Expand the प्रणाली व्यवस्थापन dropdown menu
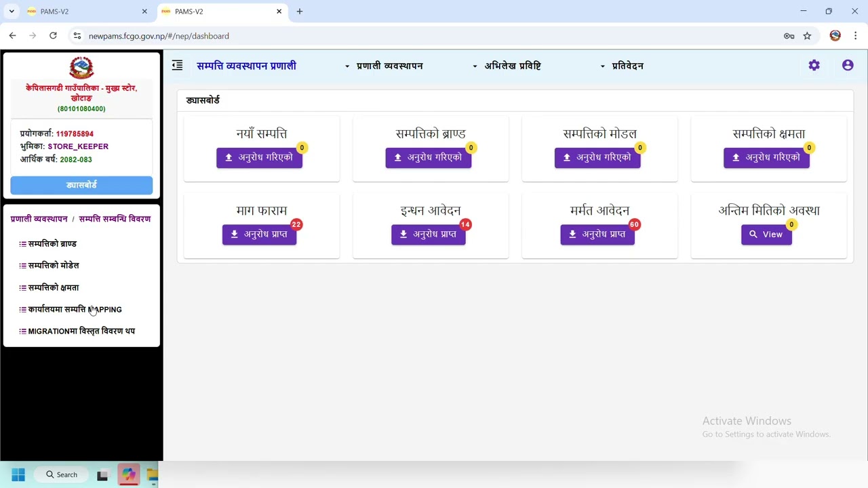The width and height of the screenshot is (868, 488). tap(384, 66)
